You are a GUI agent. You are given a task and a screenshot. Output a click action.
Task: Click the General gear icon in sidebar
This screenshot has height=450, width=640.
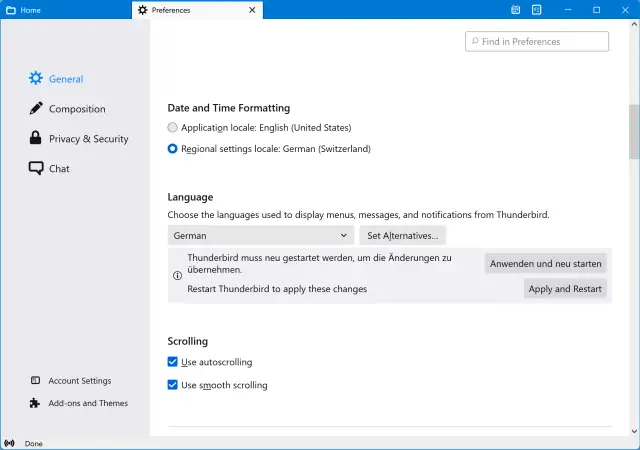tap(36, 79)
